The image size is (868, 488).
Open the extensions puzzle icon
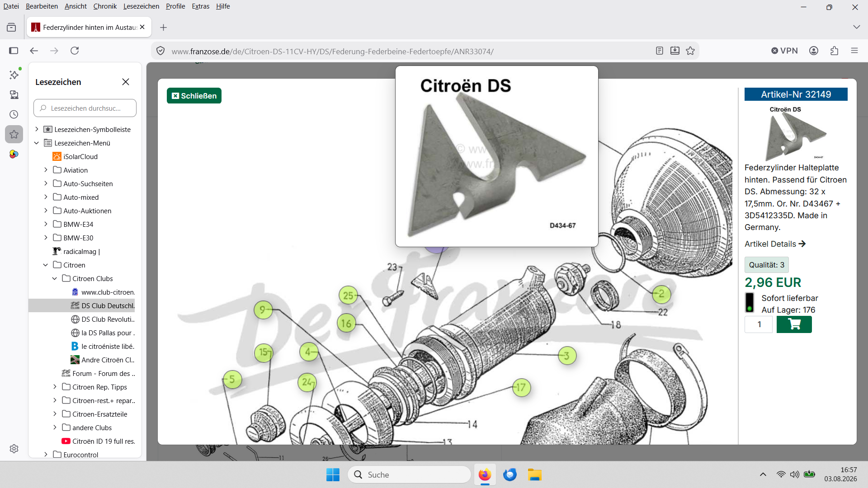[834, 51]
